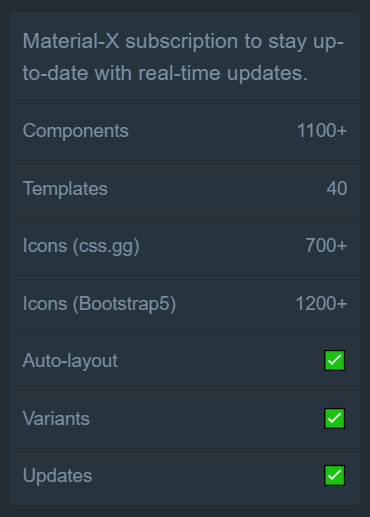Viewport: 370px width, 517px height.
Task: Toggle the Updates green checkbox
Action: [x=334, y=475]
